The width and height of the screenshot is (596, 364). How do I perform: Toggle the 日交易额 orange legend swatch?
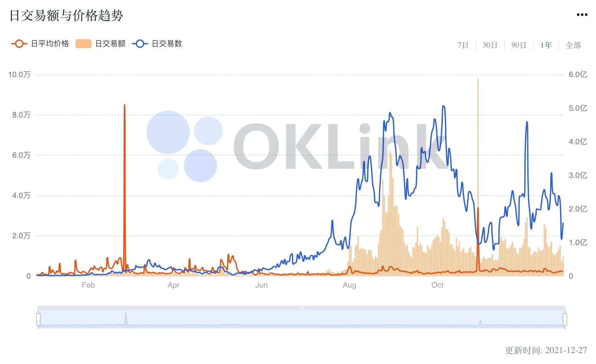click(83, 44)
